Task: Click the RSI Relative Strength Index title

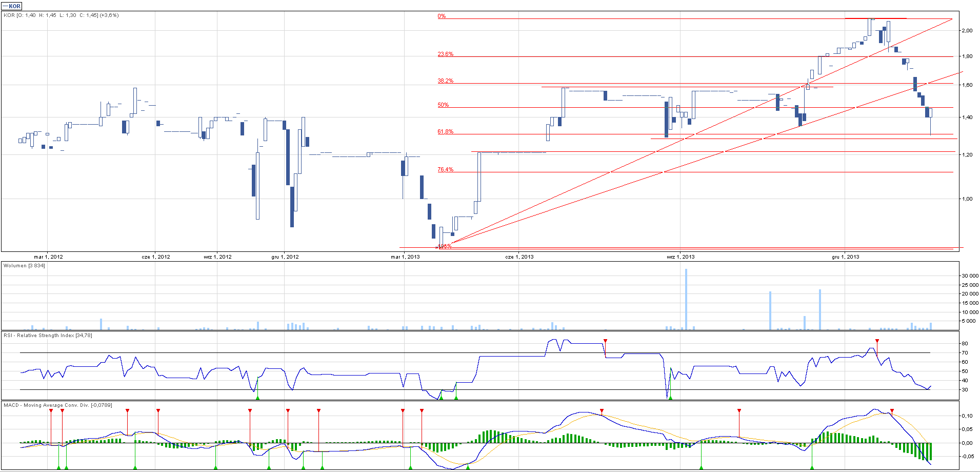Action: pos(48,336)
